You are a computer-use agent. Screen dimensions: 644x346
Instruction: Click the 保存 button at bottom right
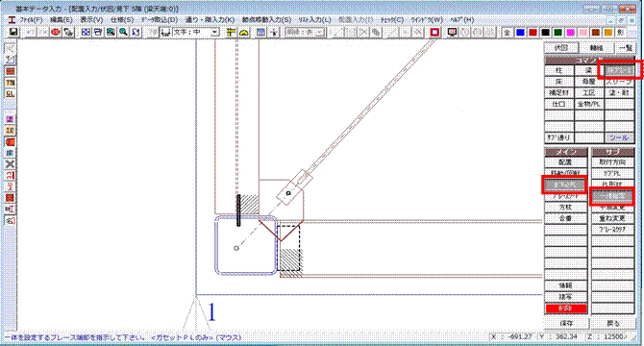click(x=566, y=323)
